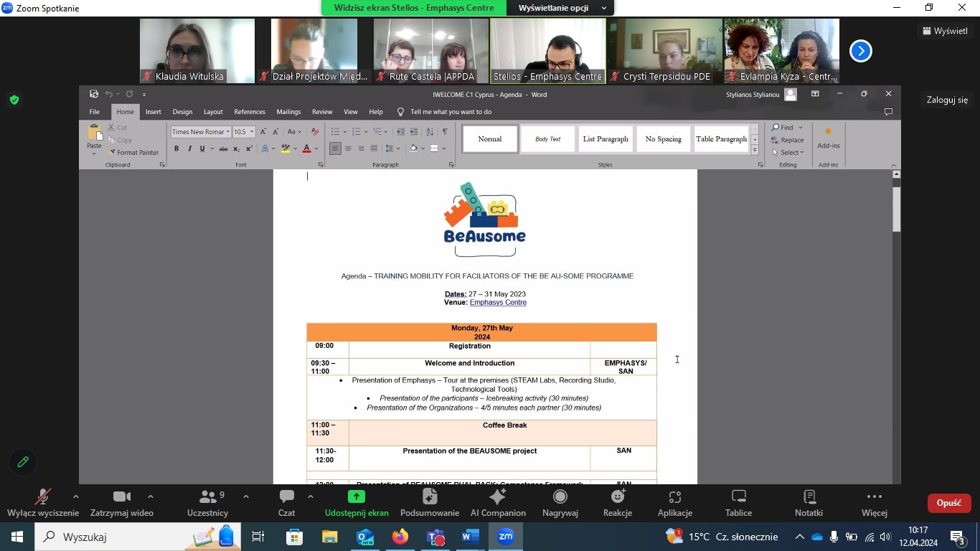Screen dimensions: 980x551
Task: Select Klaudia Witulska video thumbnail
Action: point(197,51)
